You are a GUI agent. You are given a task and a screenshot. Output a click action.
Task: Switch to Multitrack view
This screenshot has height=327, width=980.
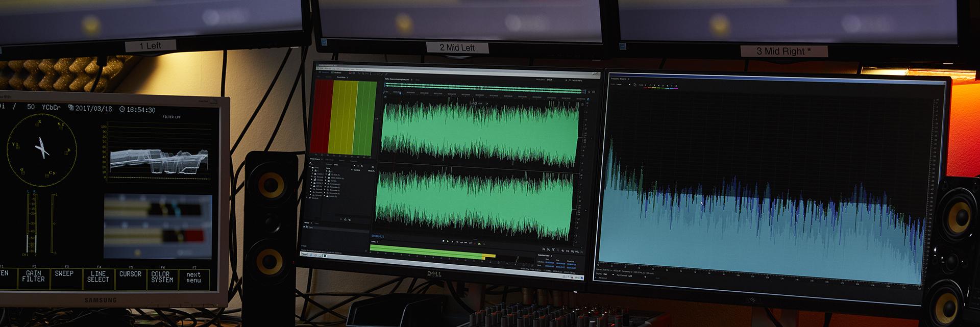336,72
